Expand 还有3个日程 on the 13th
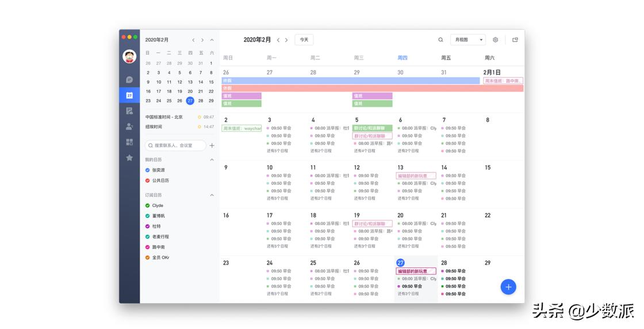Viewport: 644px width, 329px height. [x=408, y=199]
